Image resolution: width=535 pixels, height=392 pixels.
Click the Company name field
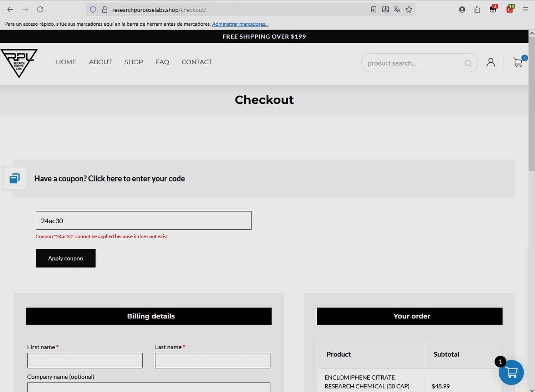(149, 387)
